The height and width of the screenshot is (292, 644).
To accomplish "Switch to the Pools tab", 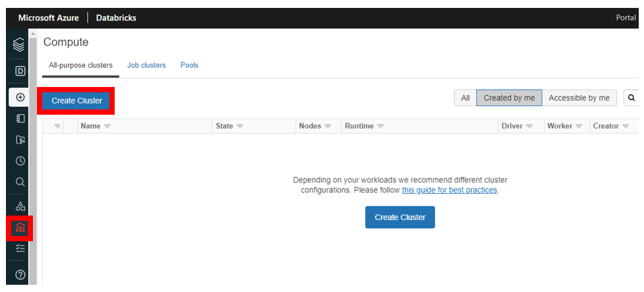I will tap(189, 65).
